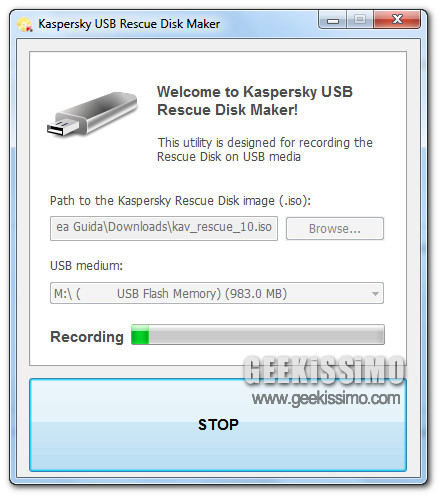This screenshot has width=438, height=495.
Task: Click the Browse... button
Action: pos(335,229)
